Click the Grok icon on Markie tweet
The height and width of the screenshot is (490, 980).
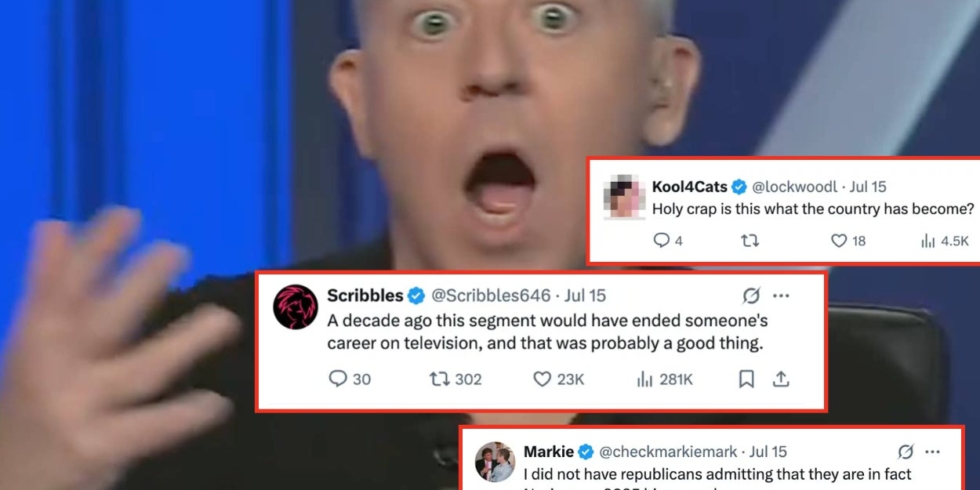coord(906,452)
